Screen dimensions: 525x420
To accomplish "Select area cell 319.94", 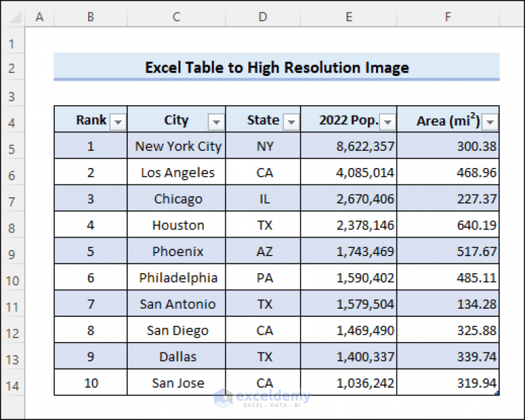I will coord(448,382).
